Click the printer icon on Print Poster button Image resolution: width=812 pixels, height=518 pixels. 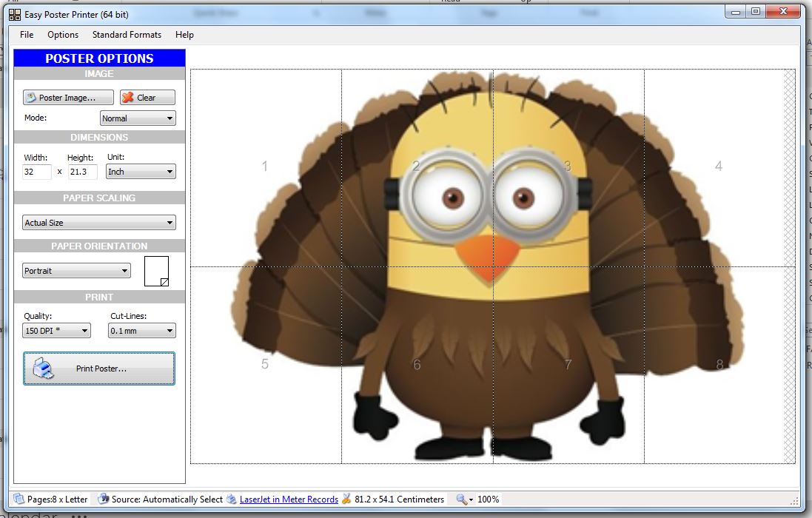point(43,369)
